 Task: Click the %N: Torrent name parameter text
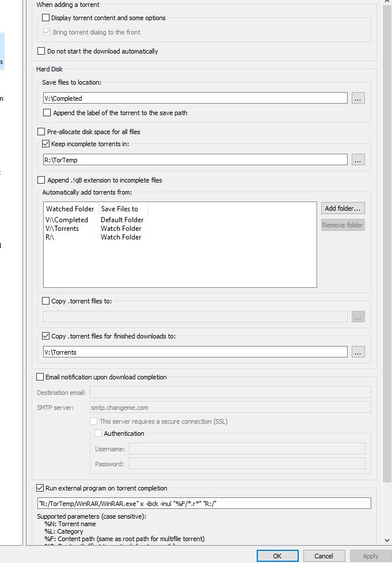70,524
